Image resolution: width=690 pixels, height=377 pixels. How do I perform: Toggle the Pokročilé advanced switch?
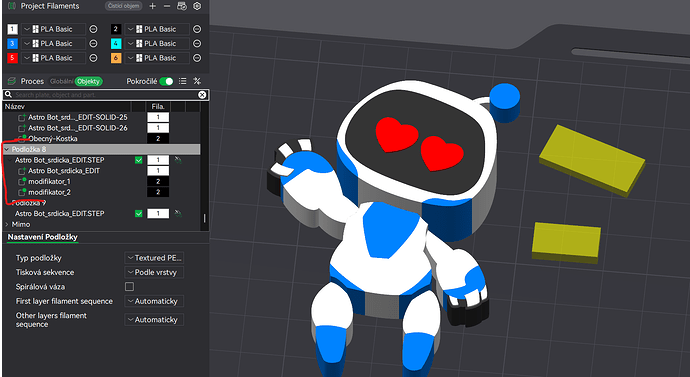coord(166,81)
